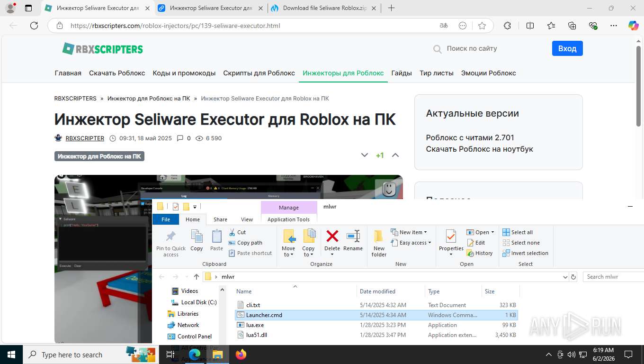Open the Скрипты для Роблокс menu item

(x=259, y=73)
